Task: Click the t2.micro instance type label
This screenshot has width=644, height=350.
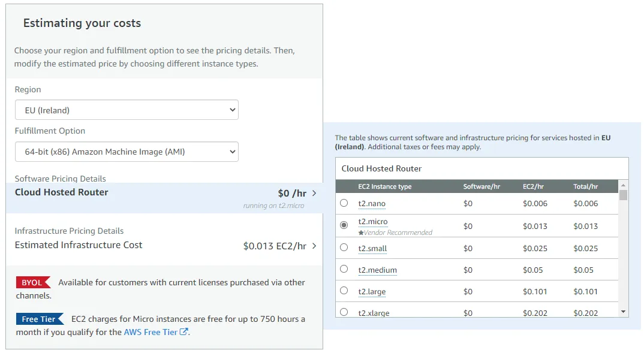Action: pos(373,222)
